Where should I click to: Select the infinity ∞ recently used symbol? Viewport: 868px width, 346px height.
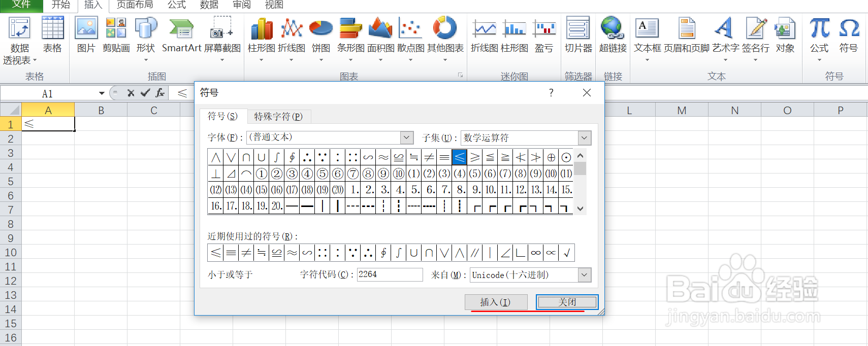[536, 252]
